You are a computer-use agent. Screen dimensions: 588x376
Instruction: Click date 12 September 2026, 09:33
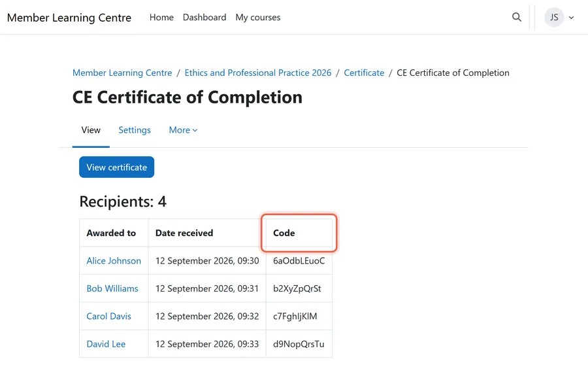(x=207, y=344)
